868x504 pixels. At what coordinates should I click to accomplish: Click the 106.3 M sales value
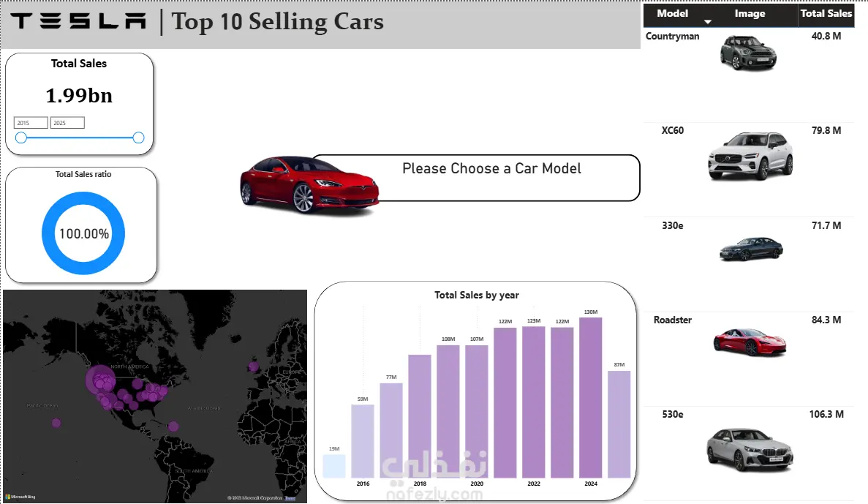pyautogui.click(x=826, y=414)
